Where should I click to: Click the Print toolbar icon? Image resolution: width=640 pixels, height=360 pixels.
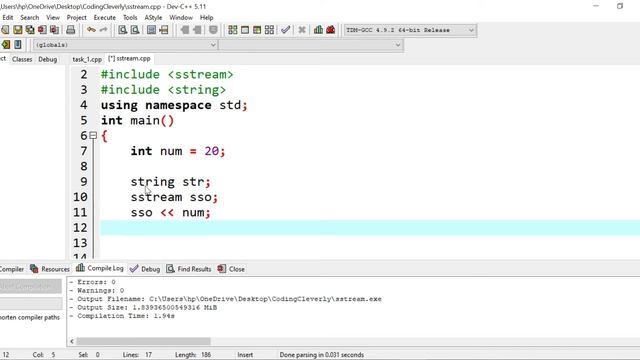71,30
